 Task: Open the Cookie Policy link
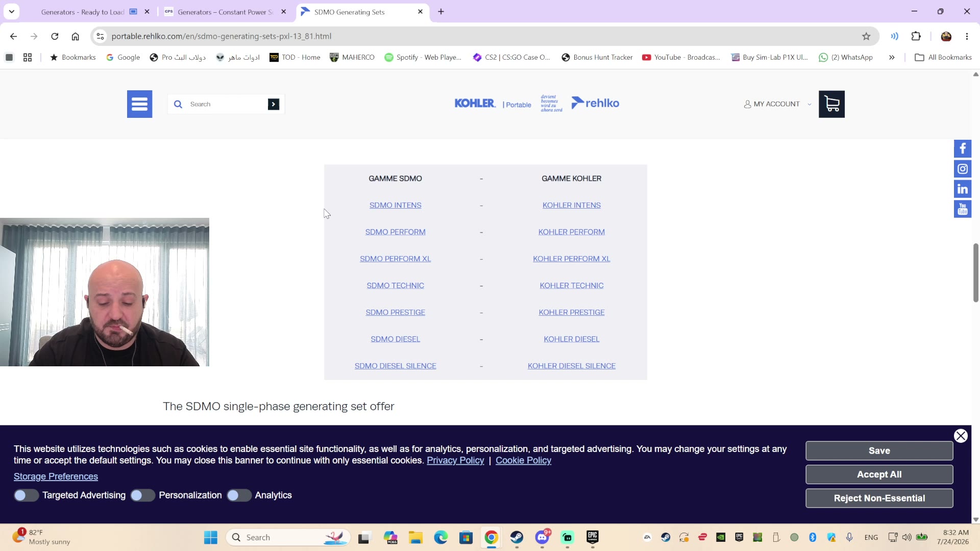523,461
